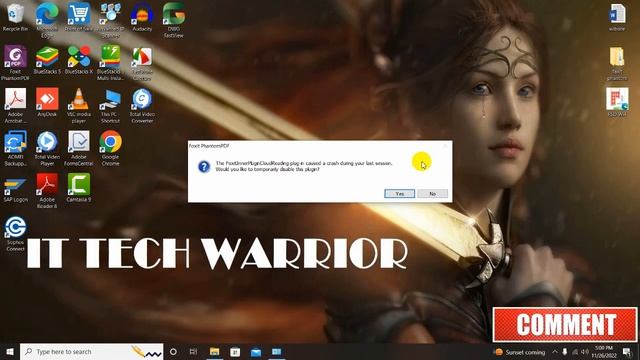Open the volume control in system tray
Viewport: 640px width, 360px height.
point(585,352)
